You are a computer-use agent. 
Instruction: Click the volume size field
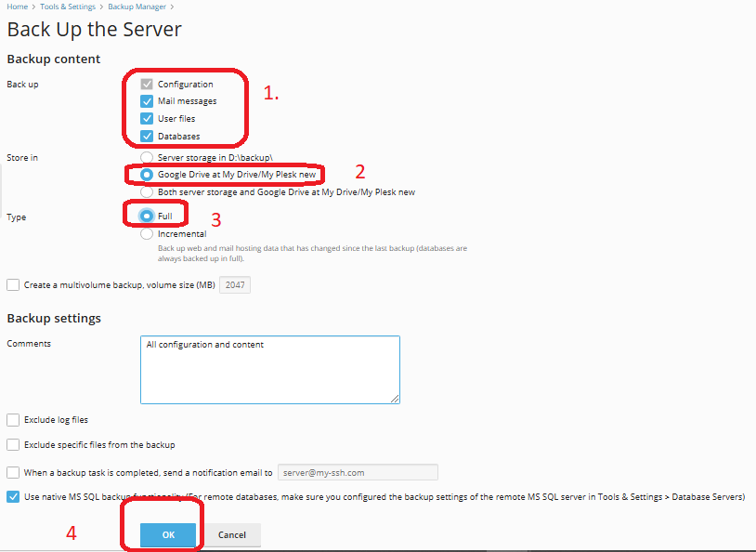pyautogui.click(x=234, y=285)
